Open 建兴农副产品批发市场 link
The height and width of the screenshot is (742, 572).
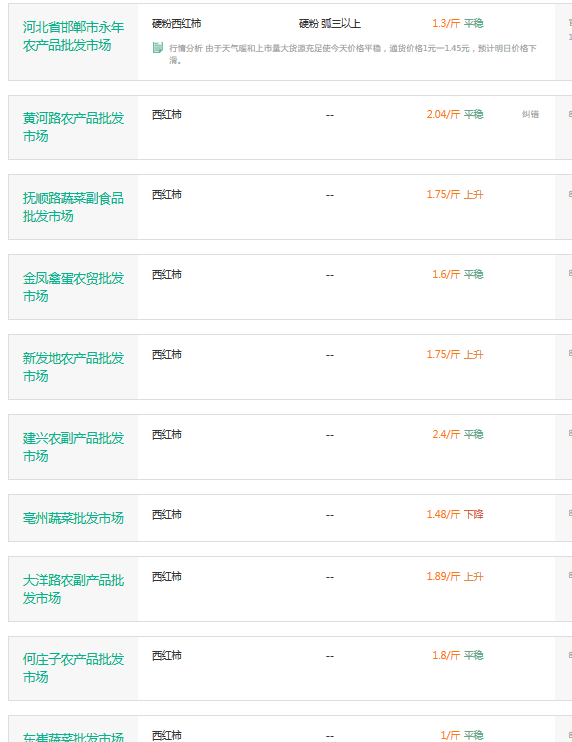73,447
